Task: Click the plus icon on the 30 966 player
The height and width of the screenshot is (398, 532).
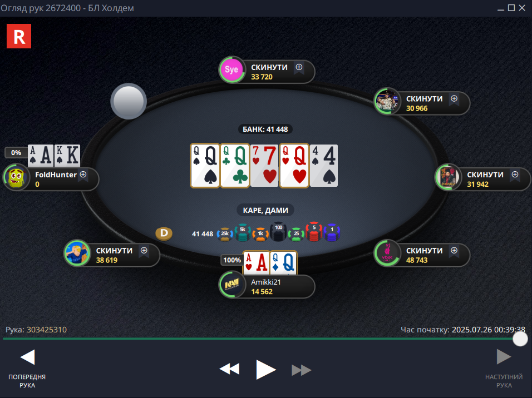Action: click(x=454, y=98)
